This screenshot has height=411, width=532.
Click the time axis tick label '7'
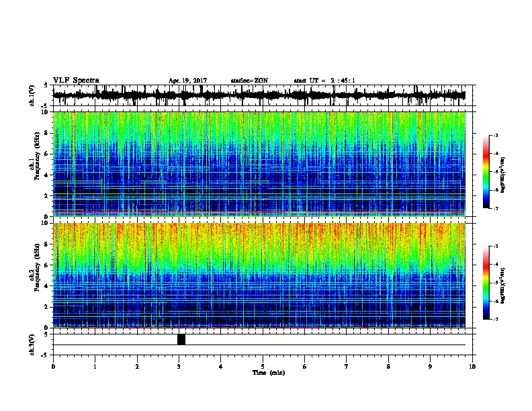tap(347, 367)
